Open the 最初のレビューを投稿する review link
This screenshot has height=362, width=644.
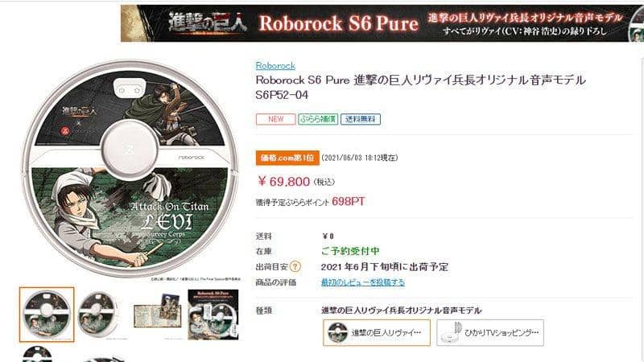(x=363, y=282)
